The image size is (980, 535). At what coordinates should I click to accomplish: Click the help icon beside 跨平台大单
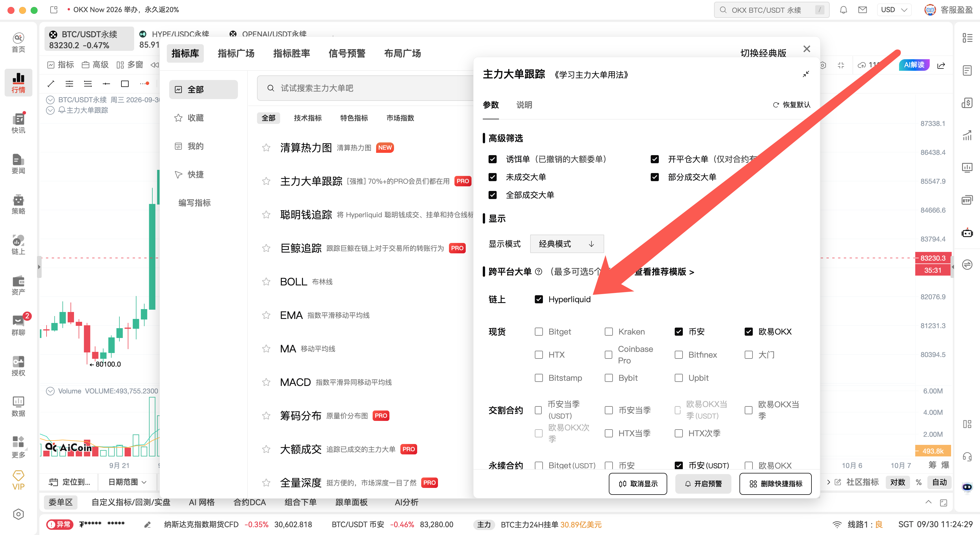click(x=538, y=272)
